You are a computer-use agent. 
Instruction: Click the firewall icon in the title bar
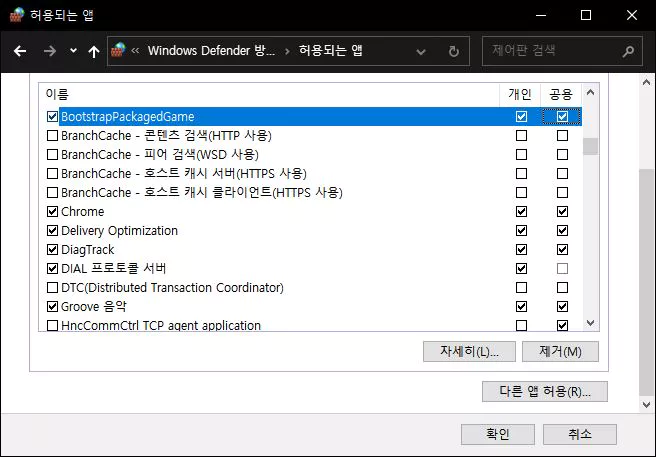[17, 15]
